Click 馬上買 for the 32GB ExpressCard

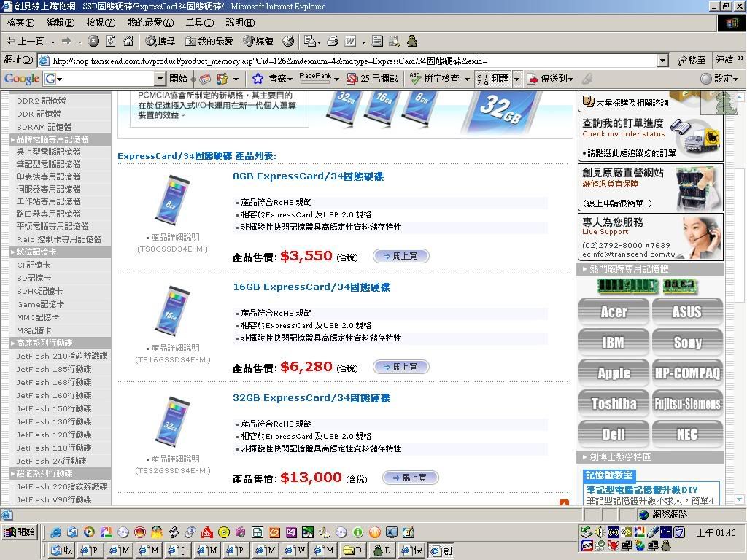410,478
